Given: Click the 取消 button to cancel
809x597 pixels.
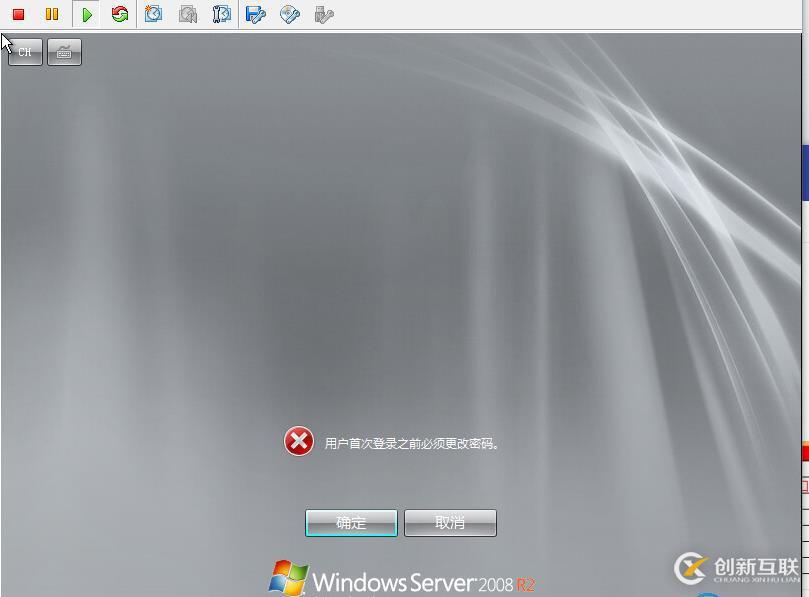Looking at the screenshot, I should pos(449,522).
